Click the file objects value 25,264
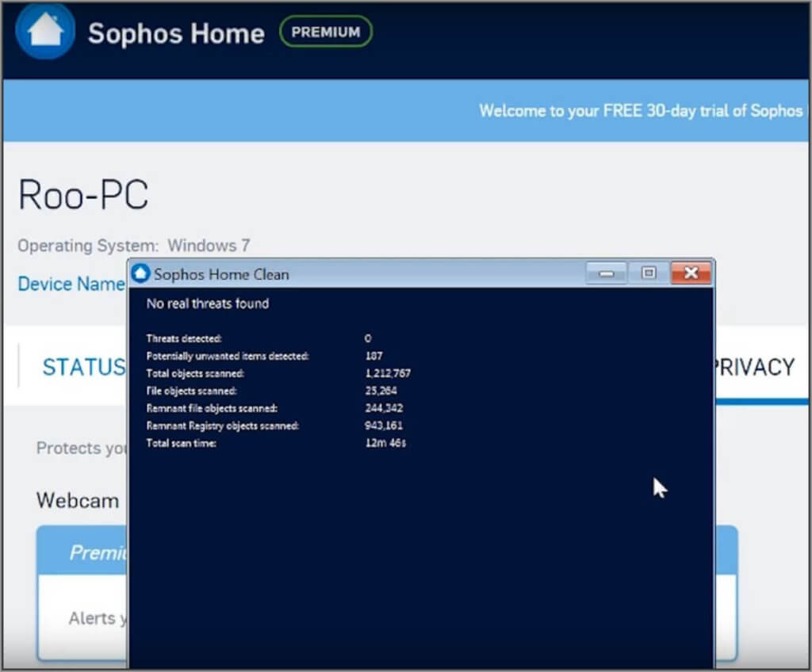 point(381,391)
